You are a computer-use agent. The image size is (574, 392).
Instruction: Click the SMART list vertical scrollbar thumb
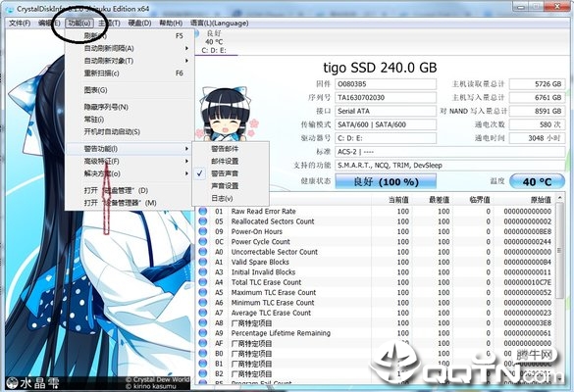point(559,251)
